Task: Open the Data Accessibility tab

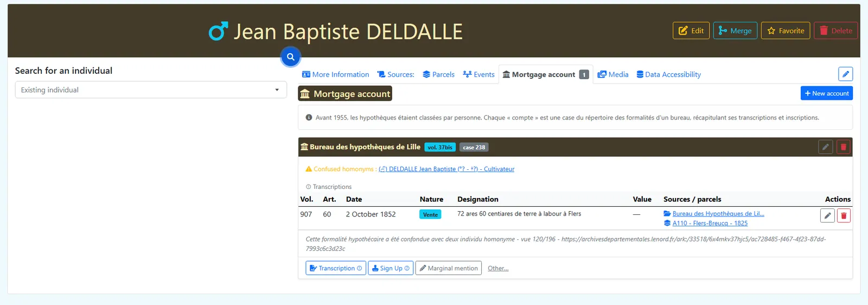Action: [x=668, y=74]
